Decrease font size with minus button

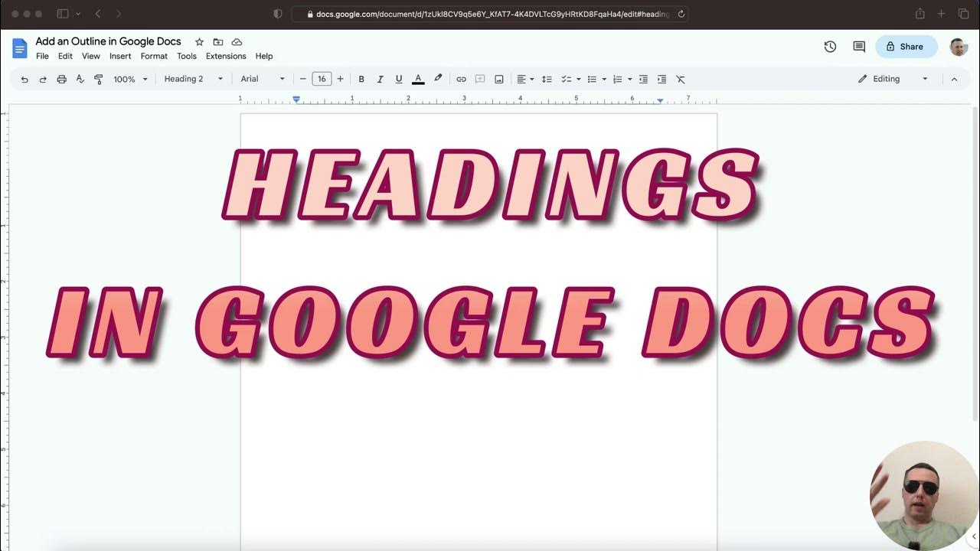(303, 79)
